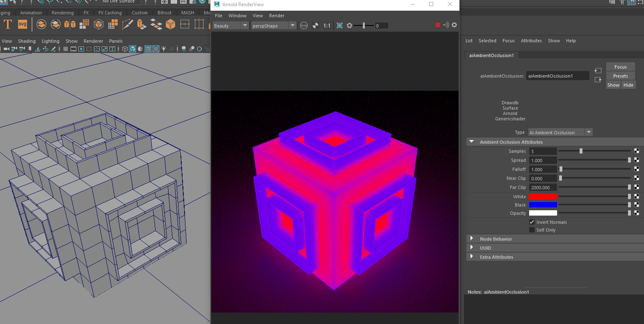
Task: Toggle smooth shade all in viewport toolbar
Action: coord(132,49)
